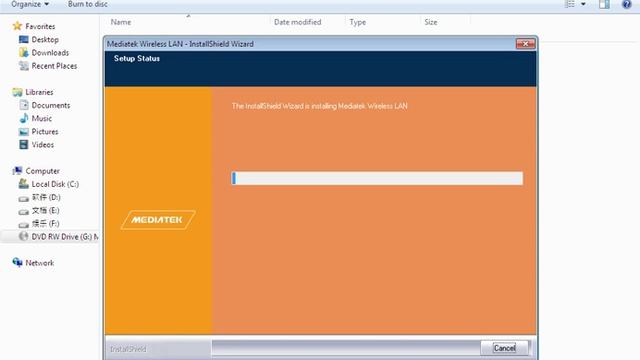Open the view options dropdown arrow
The height and width of the screenshot is (360, 640).
583,4
